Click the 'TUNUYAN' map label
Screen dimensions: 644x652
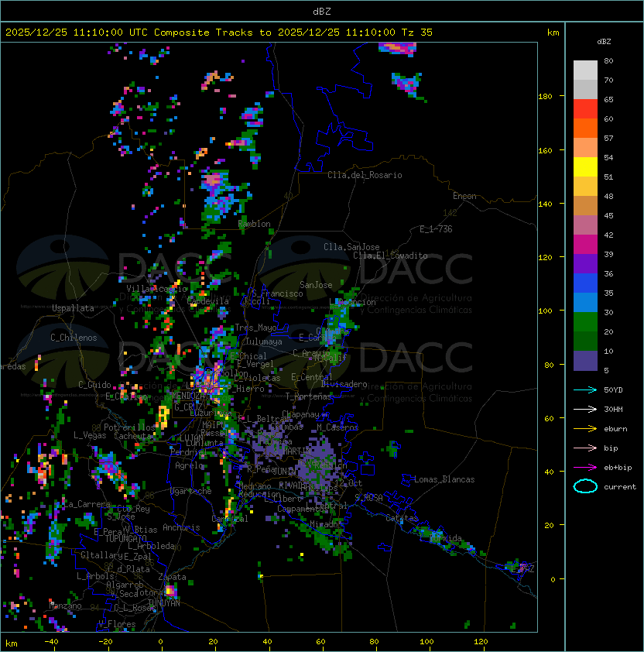[x=164, y=603]
